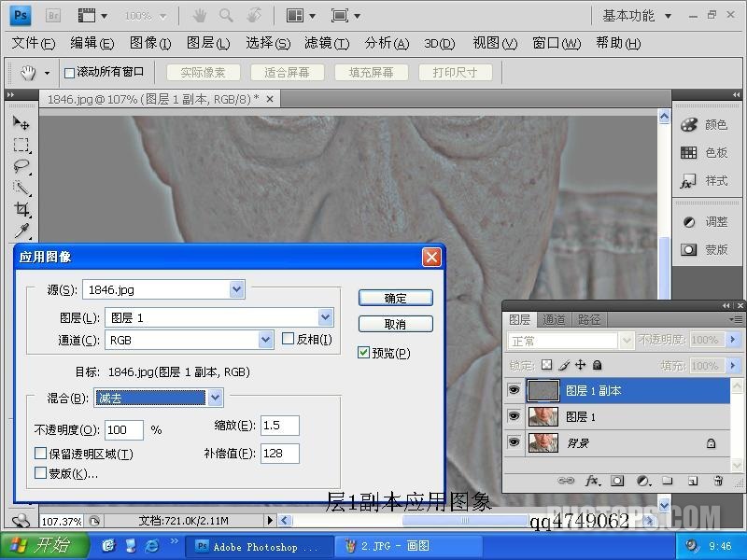Hide layer 图层 1 副本 via eye

coord(514,390)
